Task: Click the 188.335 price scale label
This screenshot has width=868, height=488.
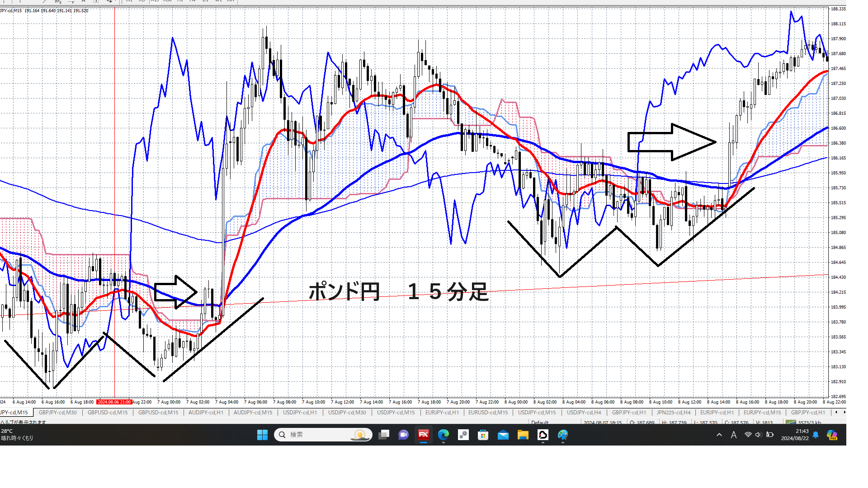Action: tap(838, 9)
